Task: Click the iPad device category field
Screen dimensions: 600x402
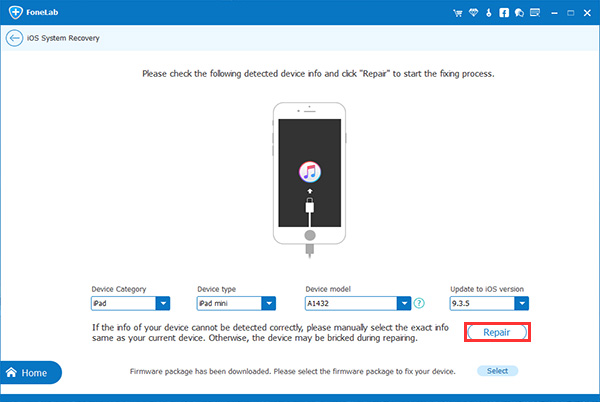Action: click(124, 303)
